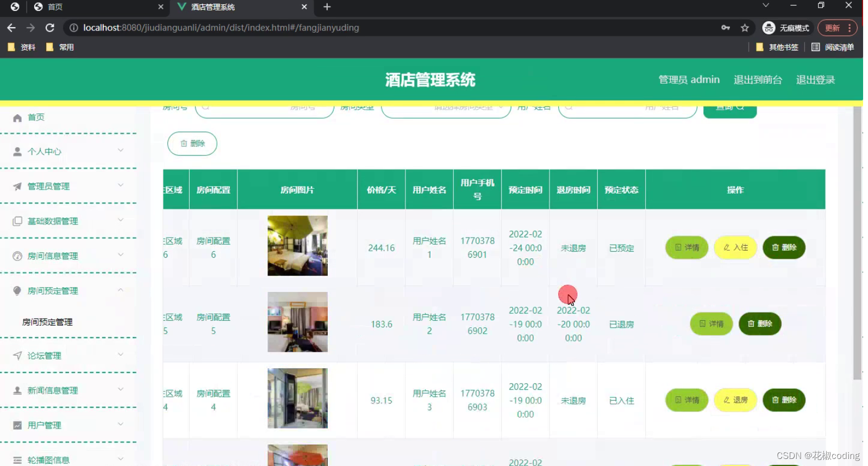Click 详情 for 用户姓名 1 row
The image size is (868, 466).
(x=687, y=247)
